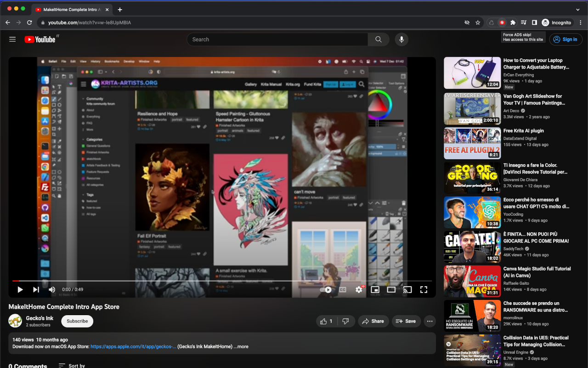Open a new tab with plus button
588x368 pixels.
pos(120,9)
